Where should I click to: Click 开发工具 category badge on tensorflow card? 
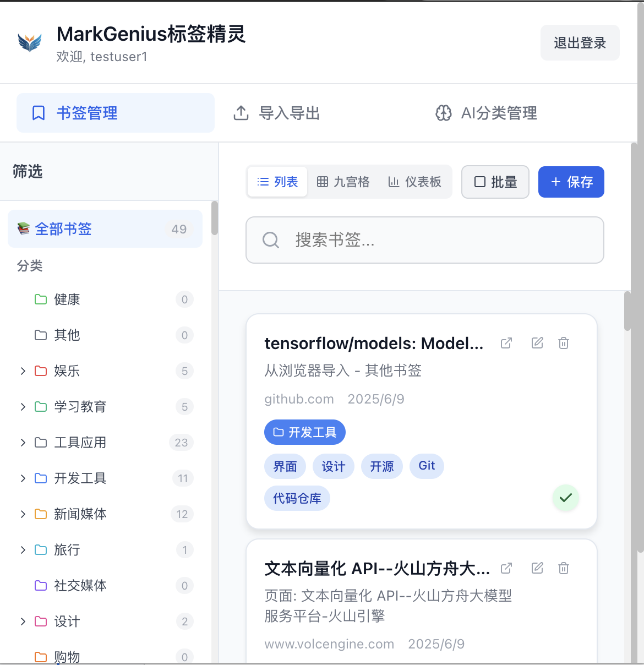[x=305, y=433]
